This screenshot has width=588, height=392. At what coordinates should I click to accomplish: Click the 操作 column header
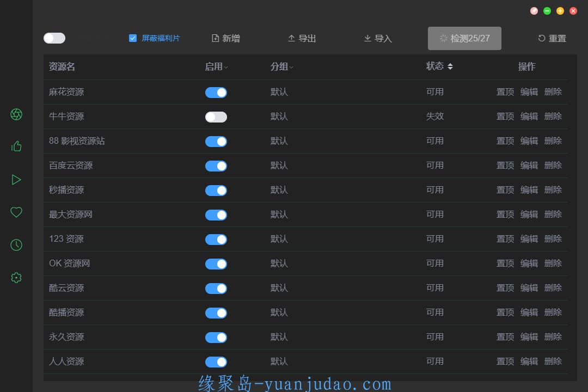(x=527, y=67)
